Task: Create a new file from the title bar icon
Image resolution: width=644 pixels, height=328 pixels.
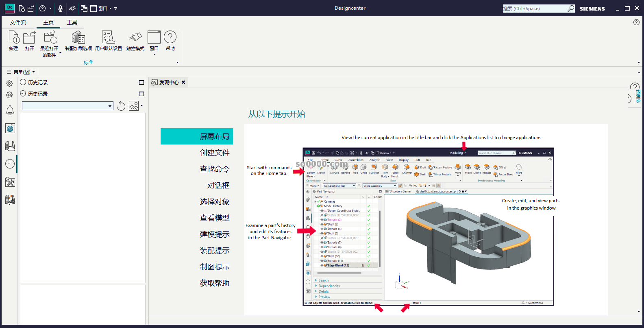Action: point(22,8)
